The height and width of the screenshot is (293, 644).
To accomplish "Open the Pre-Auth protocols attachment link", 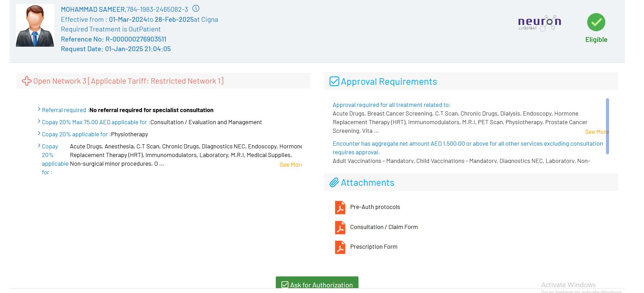I will [x=375, y=207].
